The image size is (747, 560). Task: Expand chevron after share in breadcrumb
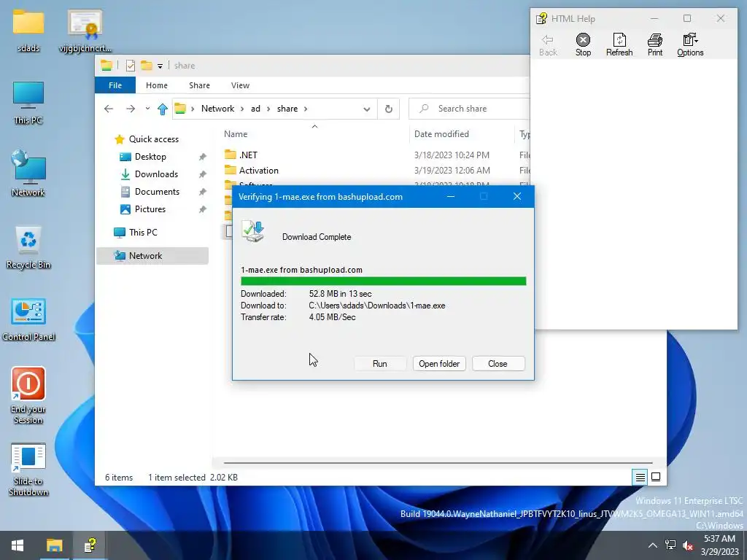click(306, 109)
